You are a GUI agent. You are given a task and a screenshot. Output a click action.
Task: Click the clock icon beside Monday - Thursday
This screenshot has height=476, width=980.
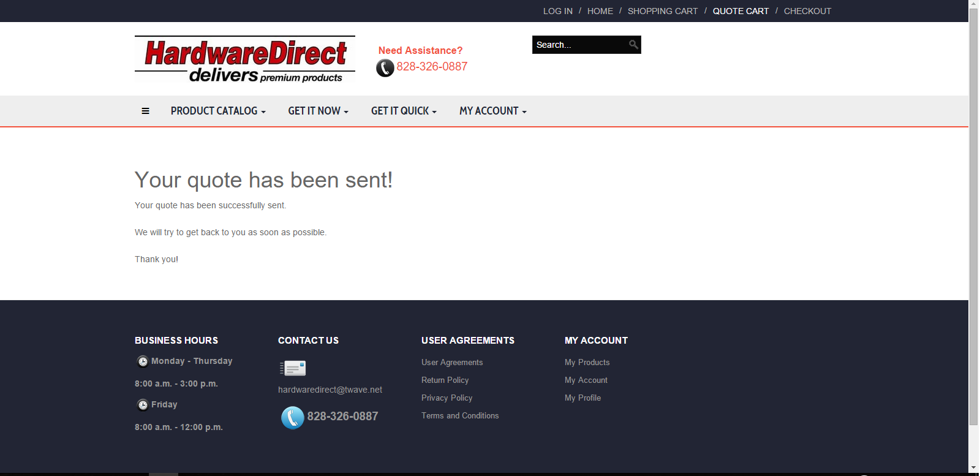142,361
